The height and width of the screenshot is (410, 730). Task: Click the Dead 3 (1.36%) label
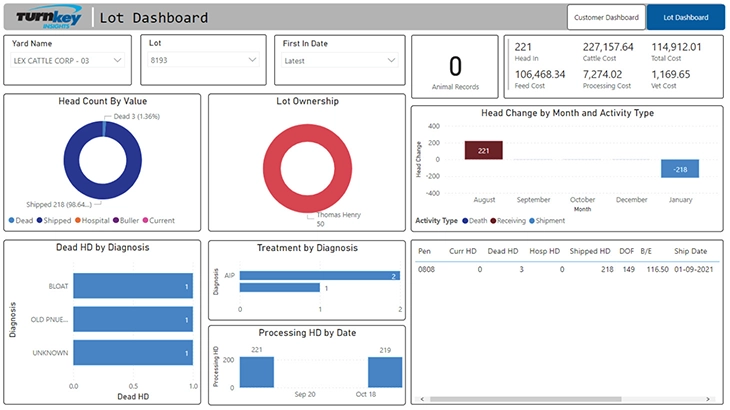click(x=136, y=116)
